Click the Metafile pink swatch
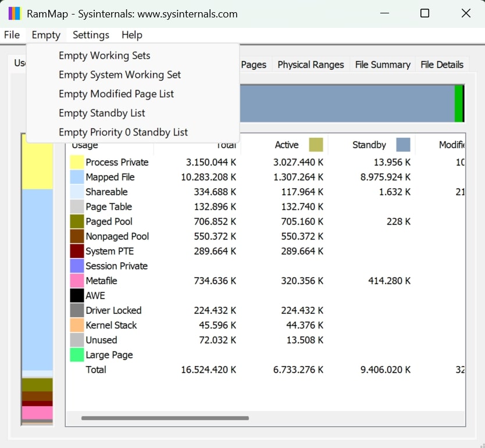Image resolution: width=485 pixels, height=448 pixels. click(77, 281)
